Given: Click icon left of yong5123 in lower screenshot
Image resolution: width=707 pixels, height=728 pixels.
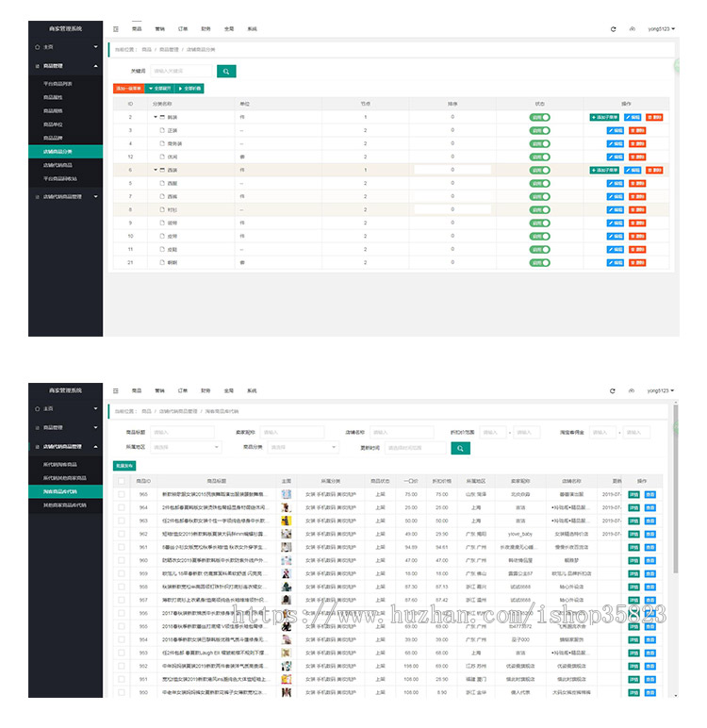Looking at the screenshot, I should 632,390.
